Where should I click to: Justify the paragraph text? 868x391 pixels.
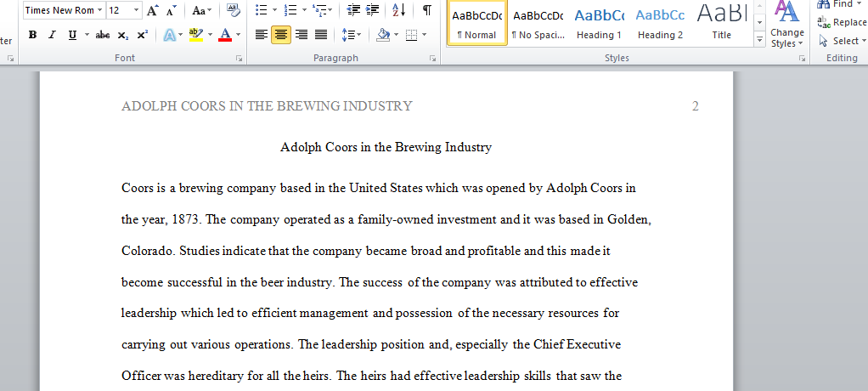tap(321, 35)
